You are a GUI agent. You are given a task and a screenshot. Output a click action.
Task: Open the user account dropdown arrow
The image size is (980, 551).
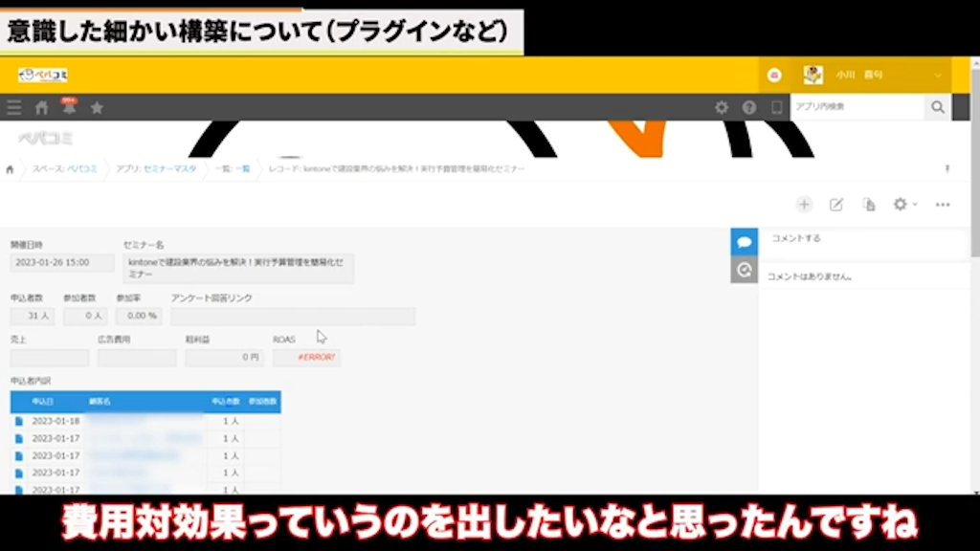click(937, 76)
